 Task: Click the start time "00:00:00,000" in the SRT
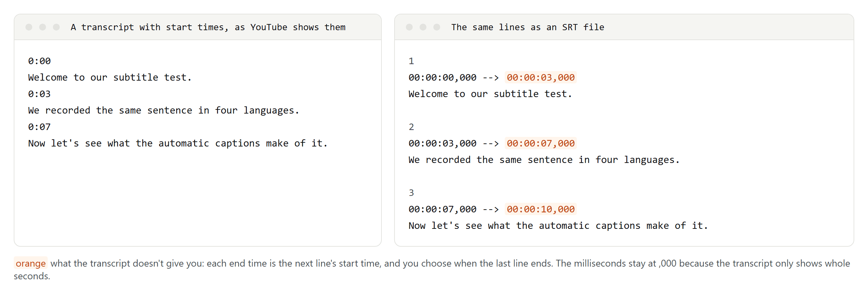click(x=443, y=78)
